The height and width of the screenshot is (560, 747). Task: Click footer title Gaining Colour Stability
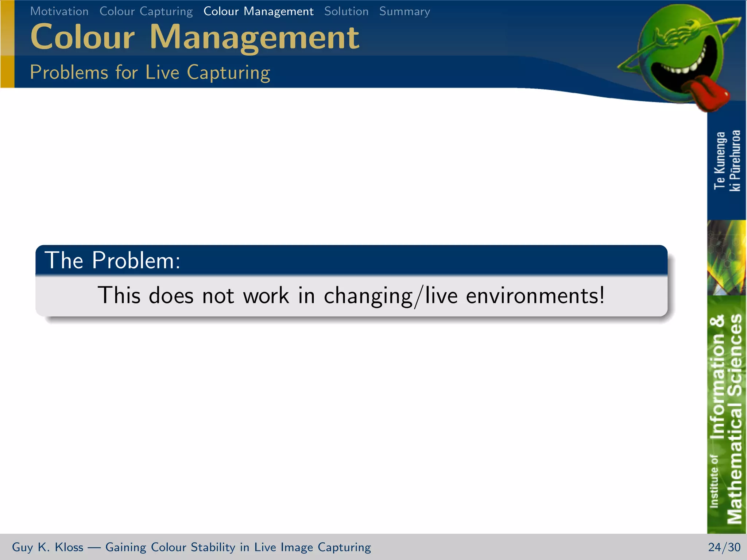[238, 547]
